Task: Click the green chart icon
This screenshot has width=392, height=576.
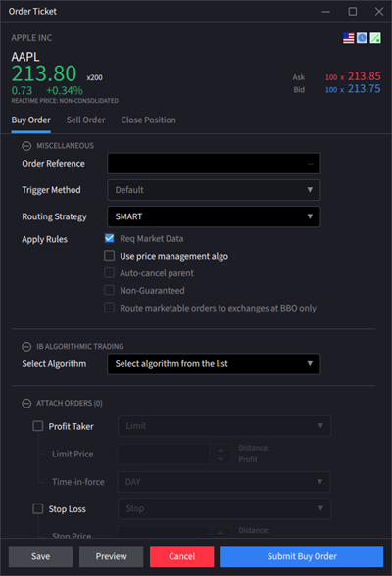Action: click(x=375, y=38)
